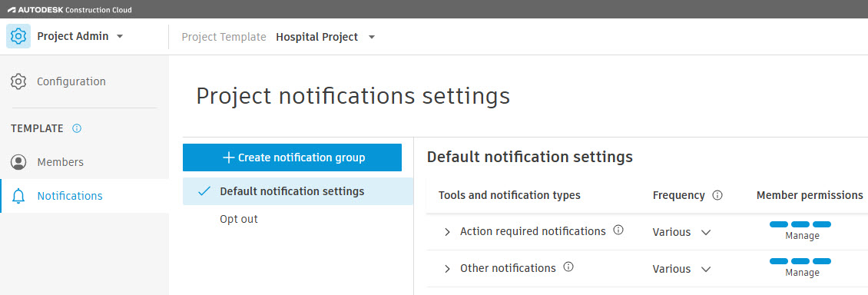868x295 pixels.
Task: Click the Action required notifications label
Action: 532,231
